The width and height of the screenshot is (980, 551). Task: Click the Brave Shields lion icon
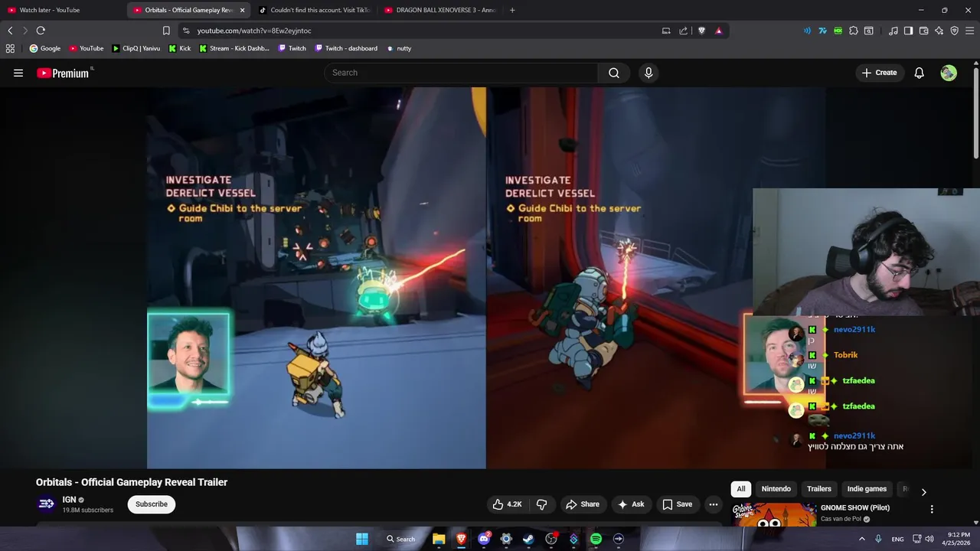point(701,31)
